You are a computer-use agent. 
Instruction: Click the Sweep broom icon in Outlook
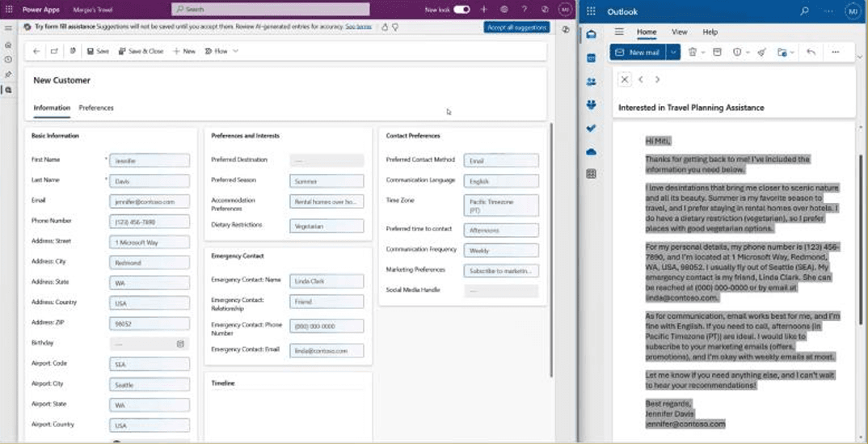click(761, 52)
